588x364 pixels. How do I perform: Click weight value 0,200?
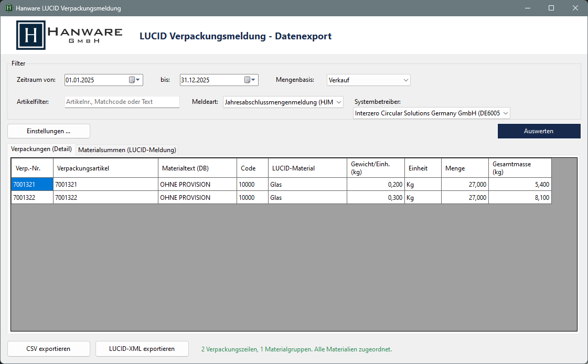pos(376,185)
